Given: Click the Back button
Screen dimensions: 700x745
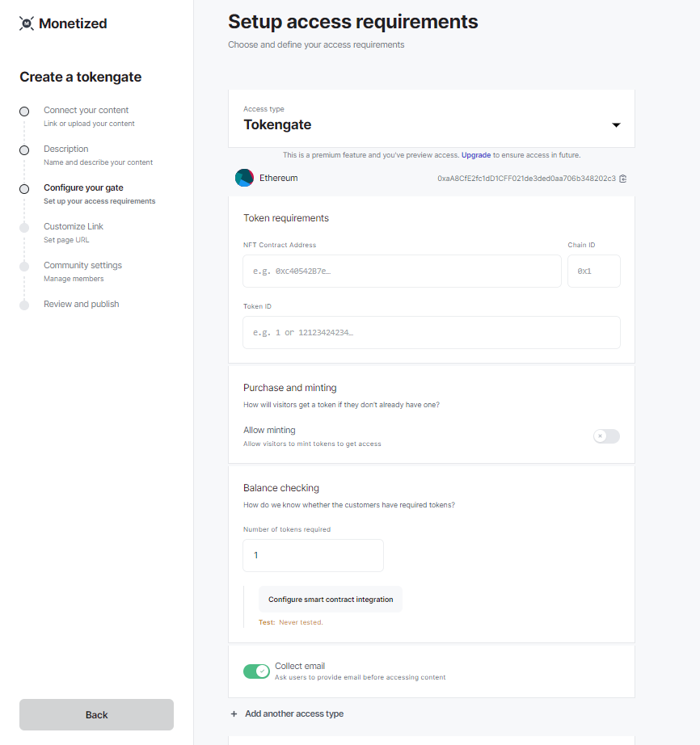Looking at the screenshot, I should (96, 714).
